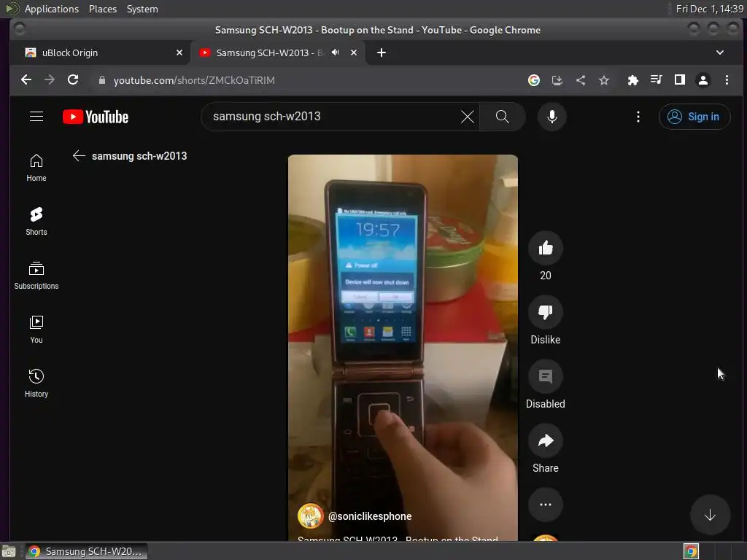Screen dimensions: 747x560
Task: Run search with magnifier button
Action: click(502, 117)
